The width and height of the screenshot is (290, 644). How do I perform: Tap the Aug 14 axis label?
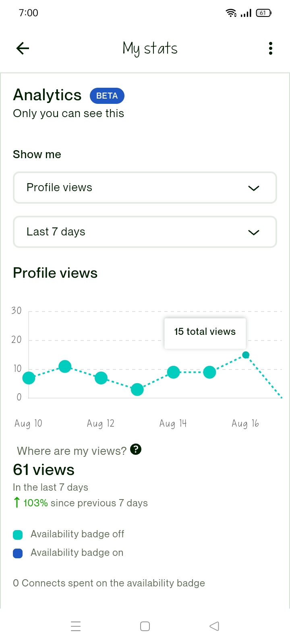(173, 423)
